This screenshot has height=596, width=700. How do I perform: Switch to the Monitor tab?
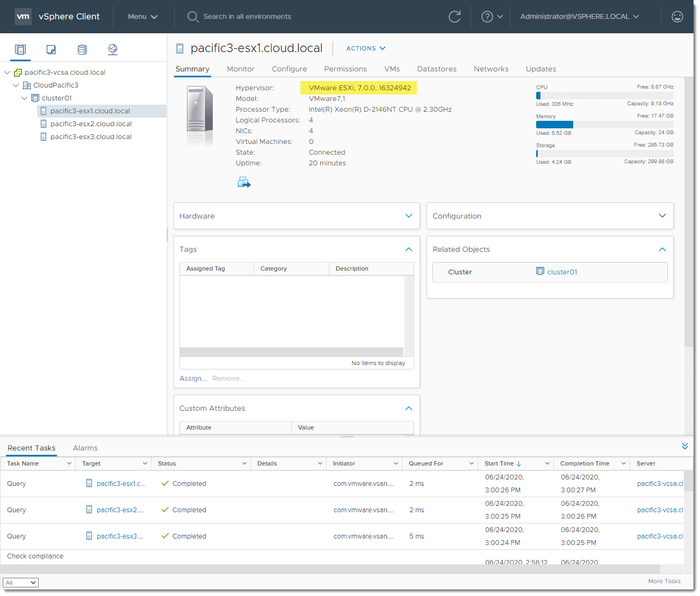click(x=240, y=69)
